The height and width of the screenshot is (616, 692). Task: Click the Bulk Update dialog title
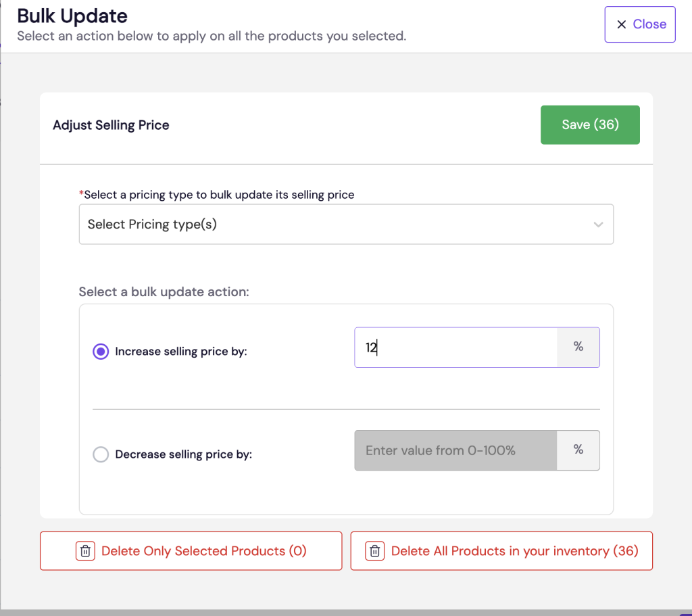pyautogui.click(x=72, y=16)
